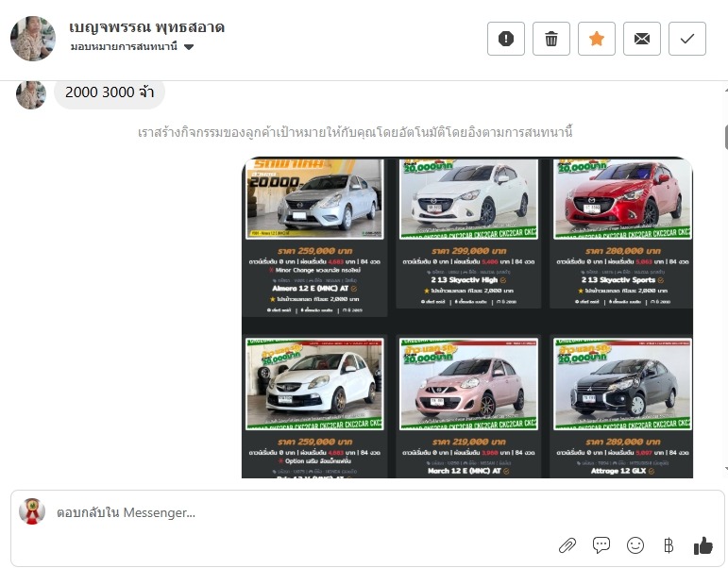Open profile photo in conversation header

click(x=33, y=39)
